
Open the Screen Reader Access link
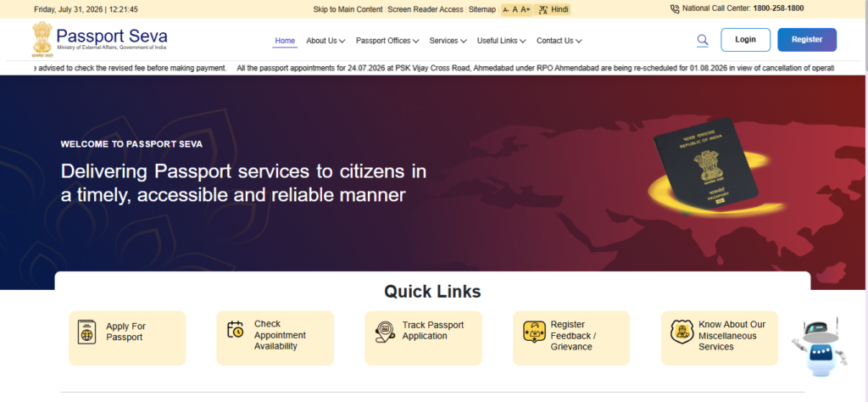click(x=426, y=9)
